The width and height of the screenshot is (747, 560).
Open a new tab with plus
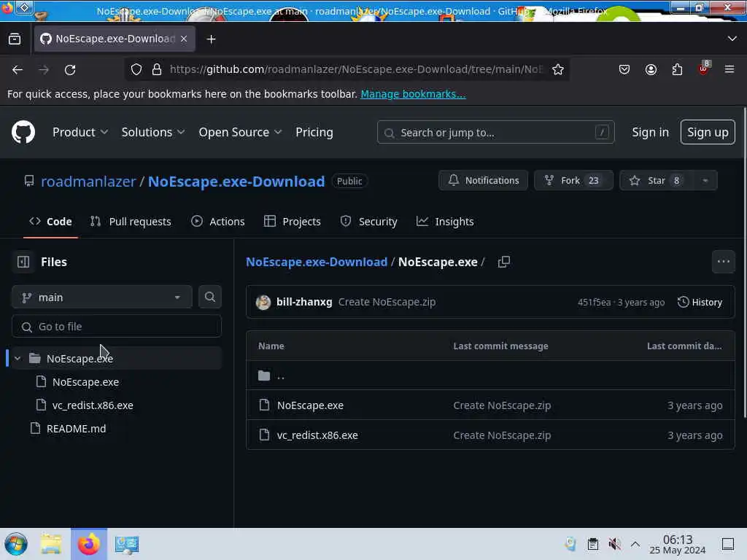[211, 39]
